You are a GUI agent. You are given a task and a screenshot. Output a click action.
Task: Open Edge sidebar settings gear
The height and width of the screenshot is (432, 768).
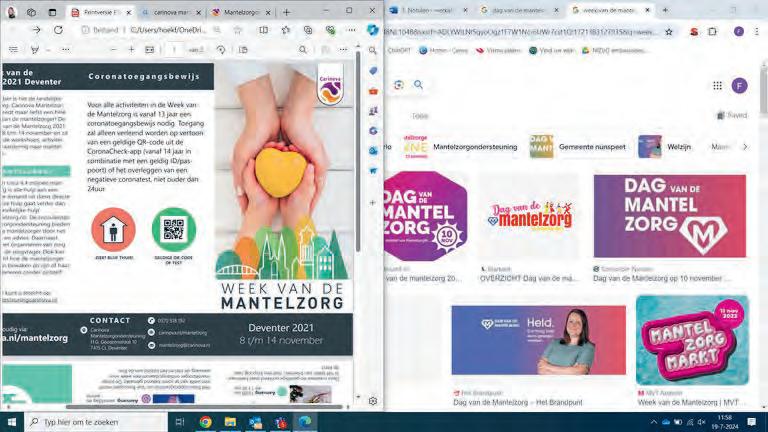coord(373,401)
